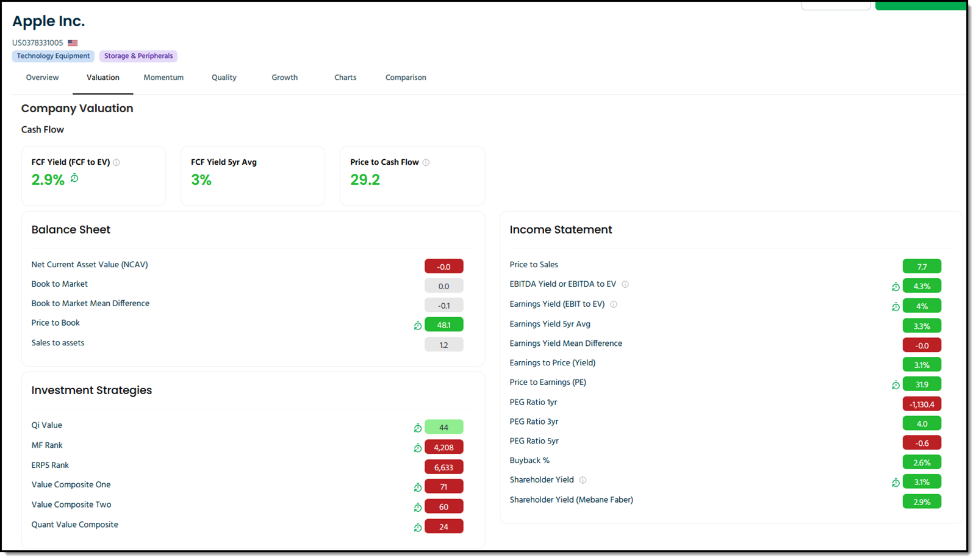Click history icon in MF Rank row

pos(418,448)
